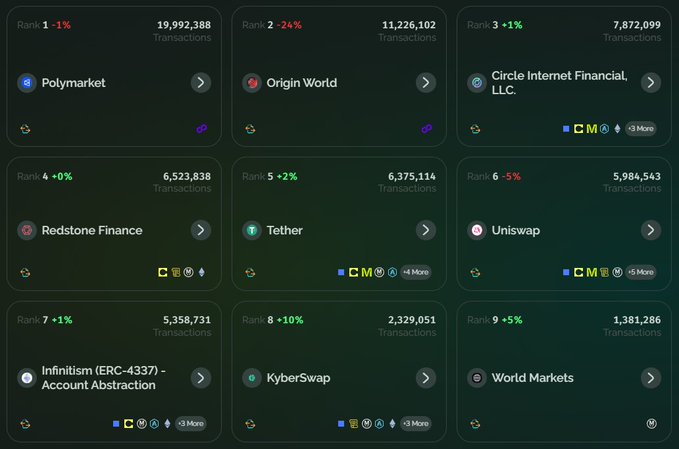Click the yellow M chain icon on Tether card

pyautogui.click(x=367, y=272)
